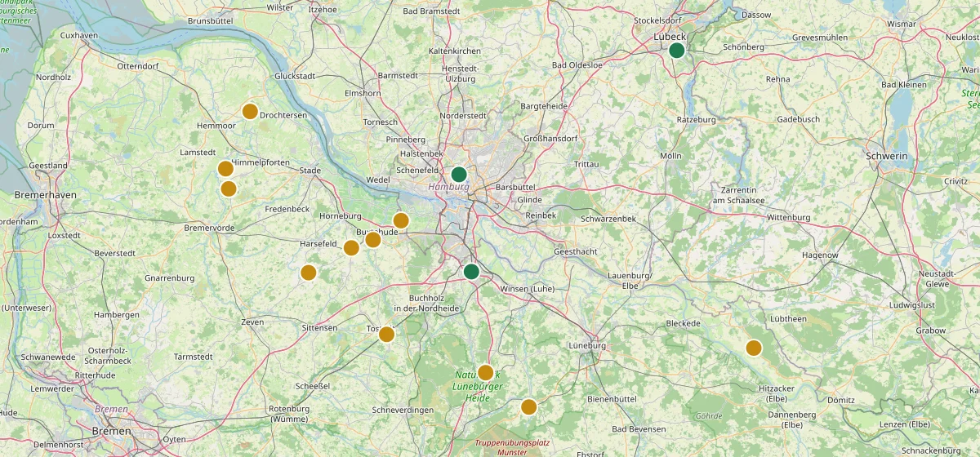Click the Bremervörde label
This screenshot has width=980, height=457.
[210, 227]
